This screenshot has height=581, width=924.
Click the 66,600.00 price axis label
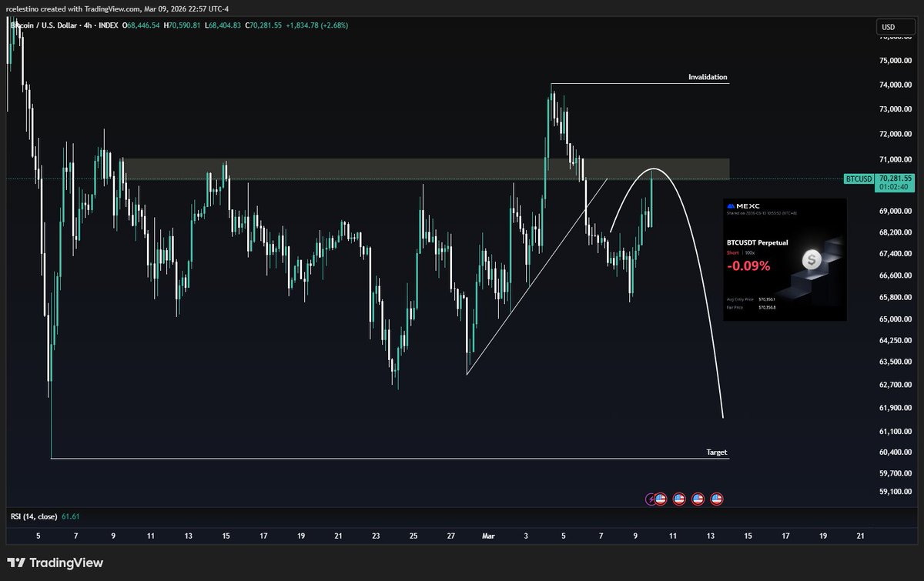pos(896,275)
